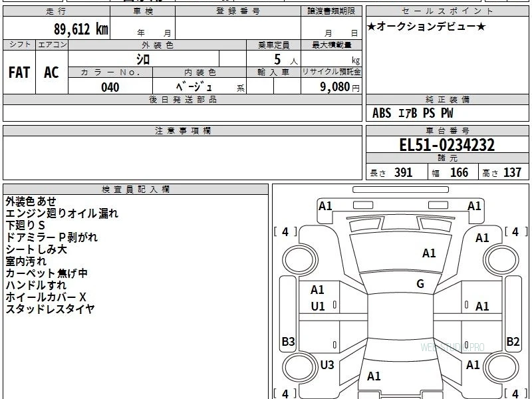Viewport: 532px width, 399px height.
Task: Click the A1 mark directly above U1
Action: 317,290
